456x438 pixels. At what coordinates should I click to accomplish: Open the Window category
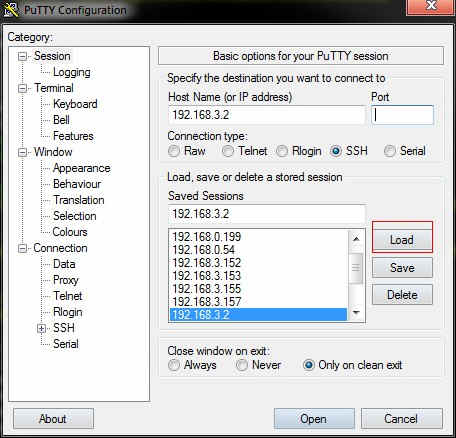(53, 152)
